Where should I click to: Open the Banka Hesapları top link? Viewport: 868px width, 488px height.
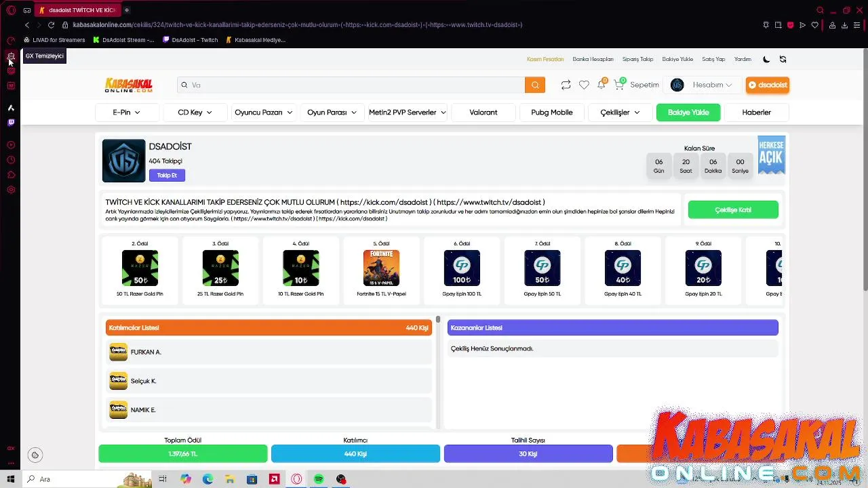coord(593,59)
